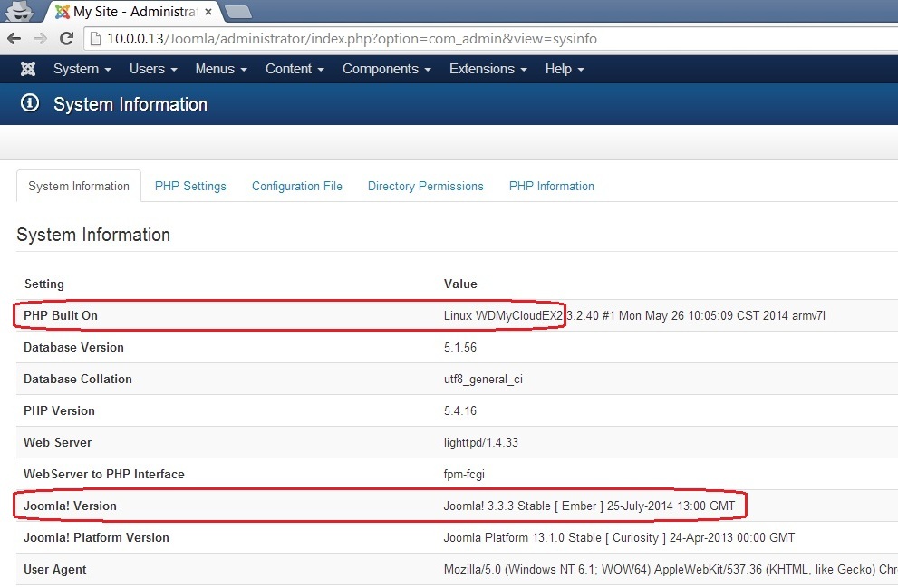Screen dimensions: 898x588
Task: Click the page icon in the address bar
Action: 96,38
